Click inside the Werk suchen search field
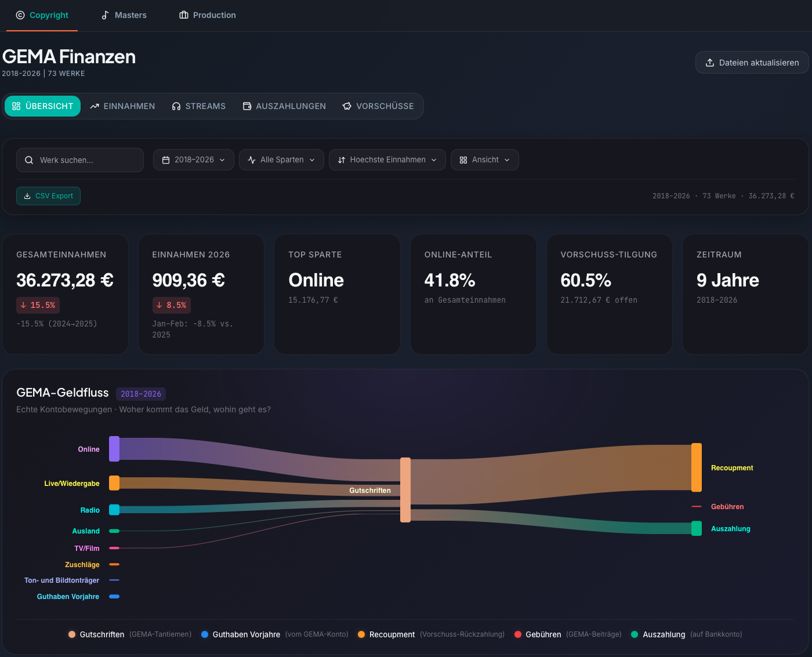Viewport: 812px width, 657px height. pyautogui.click(x=79, y=159)
